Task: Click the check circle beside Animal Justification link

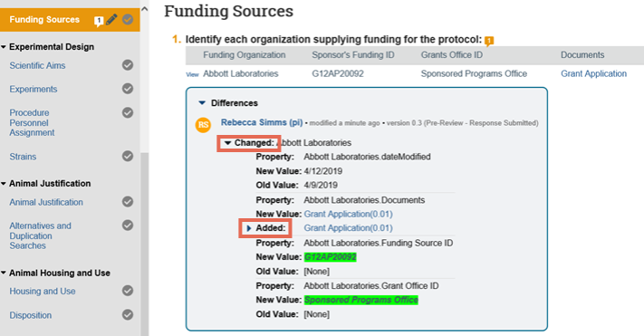Action: coord(128,202)
